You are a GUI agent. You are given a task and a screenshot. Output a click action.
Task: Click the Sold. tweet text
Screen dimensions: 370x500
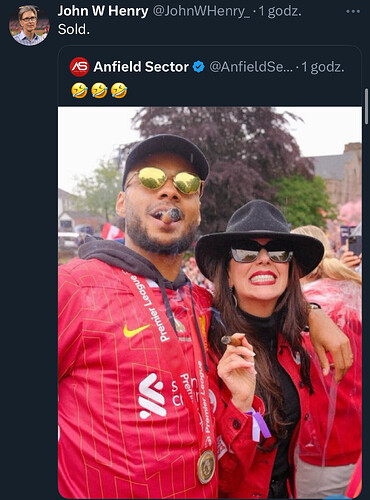click(x=74, y=29)
